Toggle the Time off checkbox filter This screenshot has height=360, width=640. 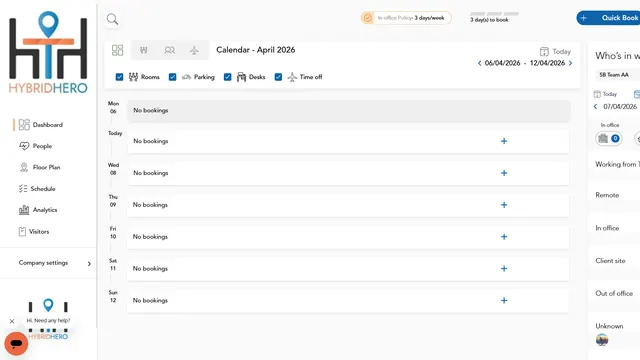278,77
